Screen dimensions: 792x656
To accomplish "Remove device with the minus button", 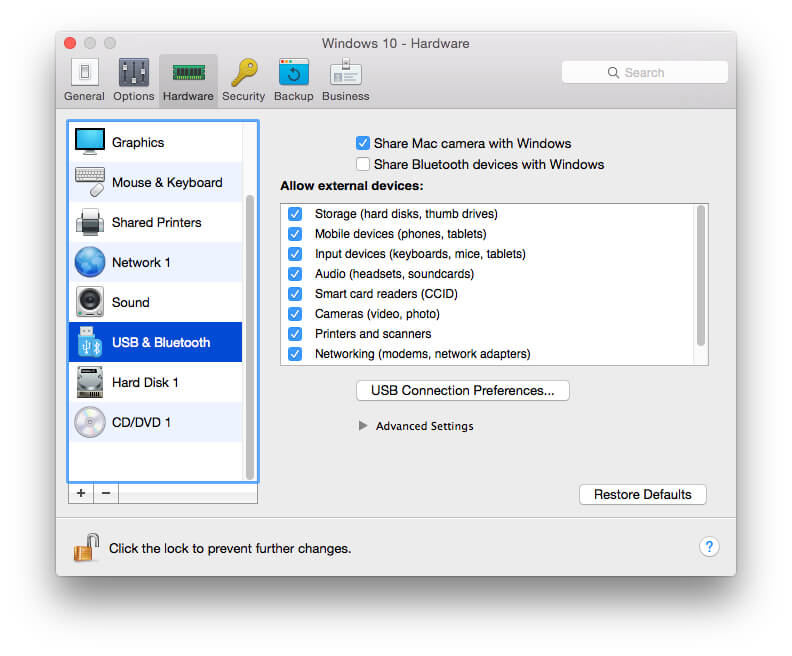I will point(106,493).
